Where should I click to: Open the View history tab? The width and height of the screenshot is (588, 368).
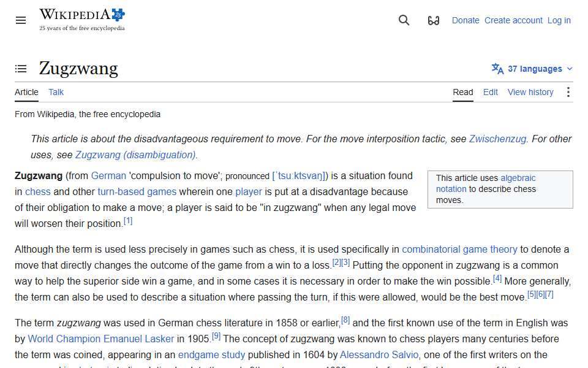pos(530,92)
